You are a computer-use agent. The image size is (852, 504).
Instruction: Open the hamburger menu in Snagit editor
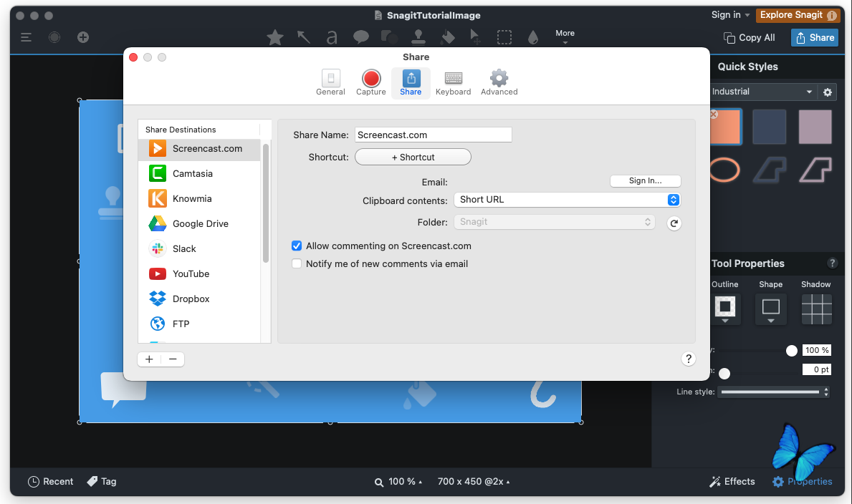[x=26, y=37]
